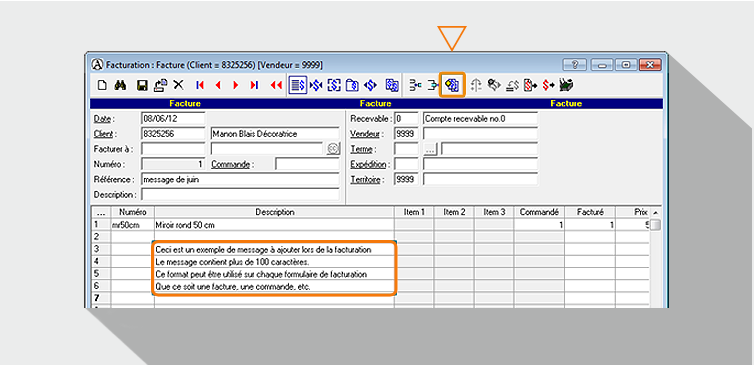Open the help question mark button
This screenshot has height=365, width=754.
tap(574, 64)
